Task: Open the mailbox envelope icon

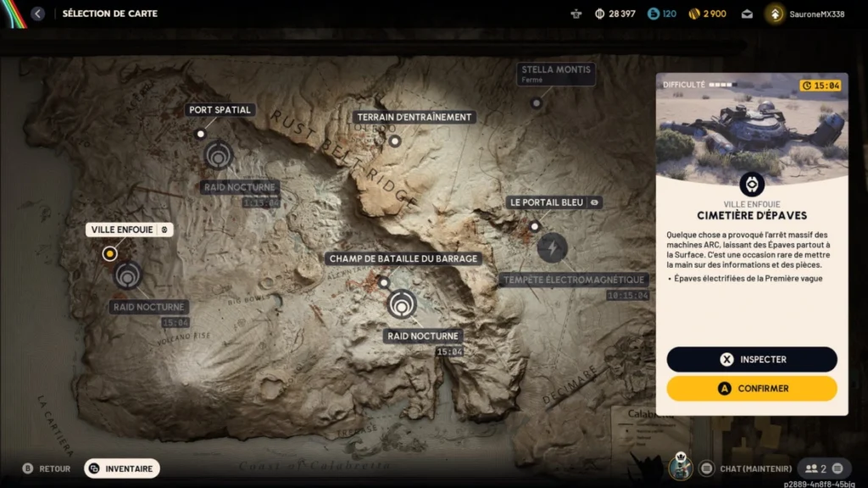Action: click(x=747, y=14)
